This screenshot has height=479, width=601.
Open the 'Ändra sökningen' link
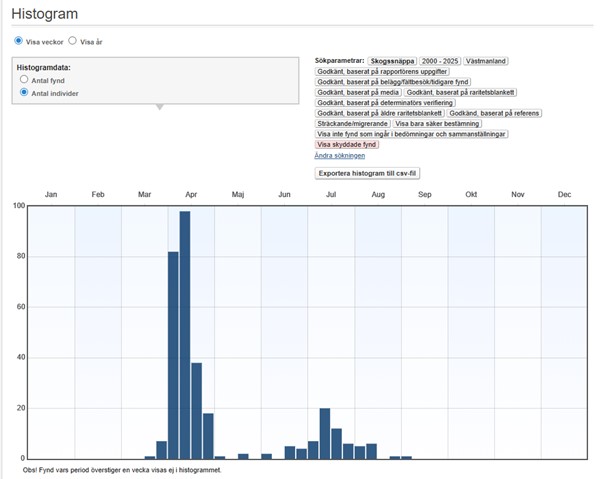click(339, 155)
